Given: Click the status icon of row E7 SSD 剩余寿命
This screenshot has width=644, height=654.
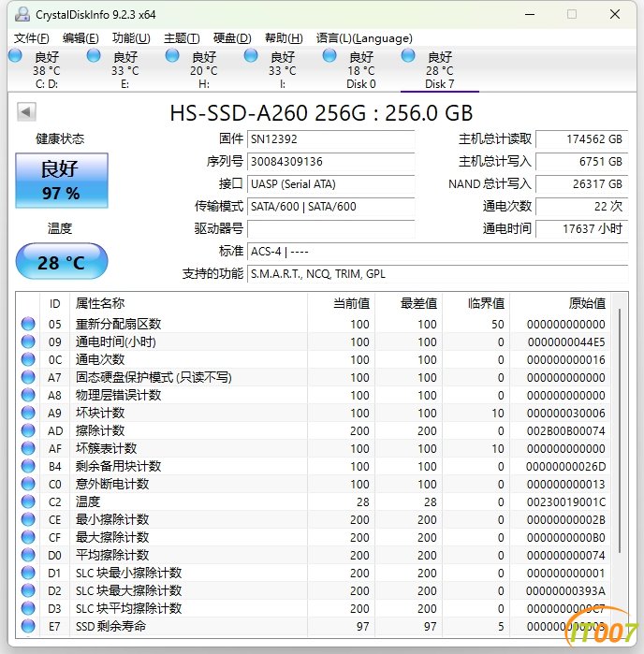Looking at the screenshot, I should (x=28, y=626).
